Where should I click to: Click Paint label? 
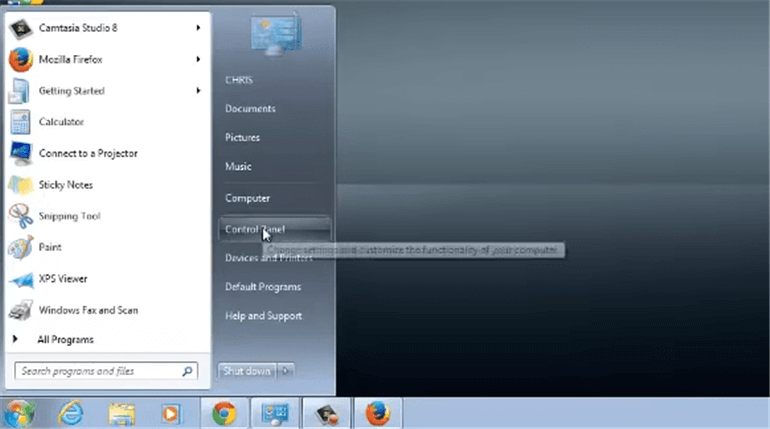click(x=50, y=247)
